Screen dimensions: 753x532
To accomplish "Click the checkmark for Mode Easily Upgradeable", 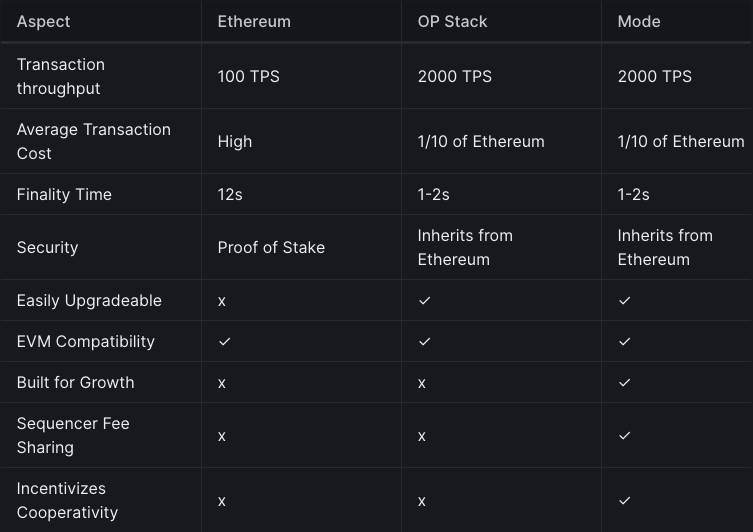I will (x=624, y=301).
